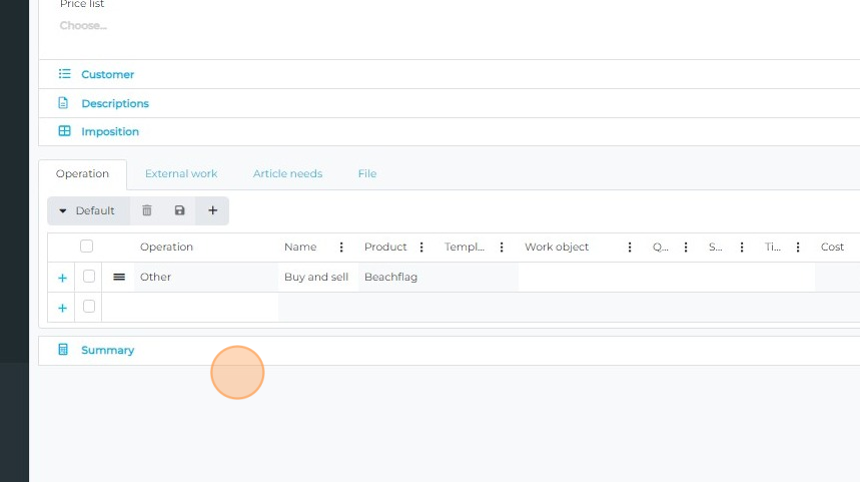Image resolution: width=860 pixels, height=482 pixels.
Task: Click plus icon on the empty row
Action: click(62, 308)
